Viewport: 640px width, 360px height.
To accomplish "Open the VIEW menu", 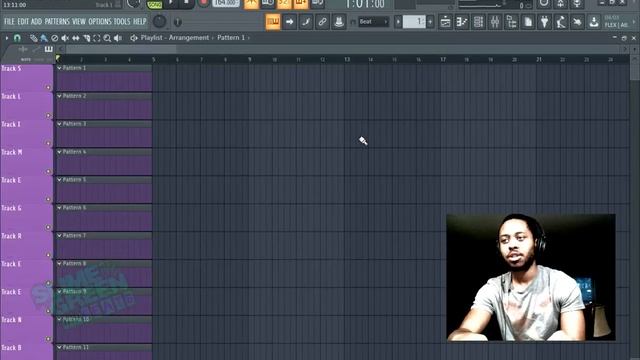I will click(79, 22).
